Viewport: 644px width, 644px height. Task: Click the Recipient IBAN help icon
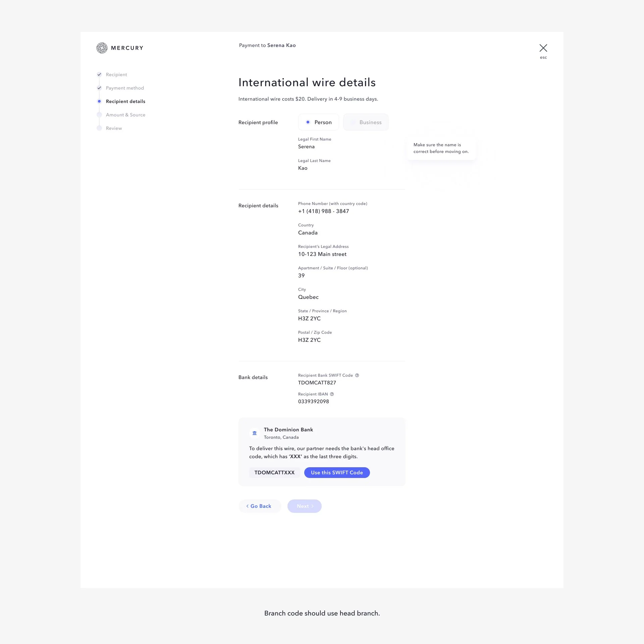point(332,394)
